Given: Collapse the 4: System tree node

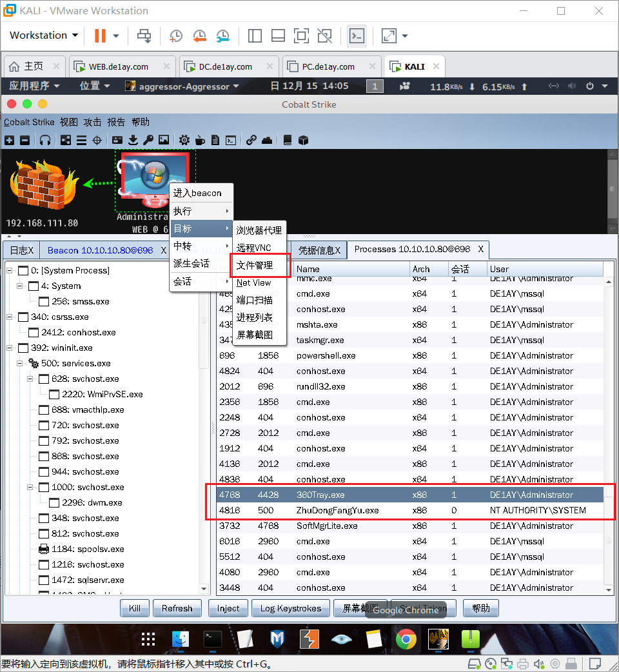Looking at the screenshot, I should pos(19,286).
